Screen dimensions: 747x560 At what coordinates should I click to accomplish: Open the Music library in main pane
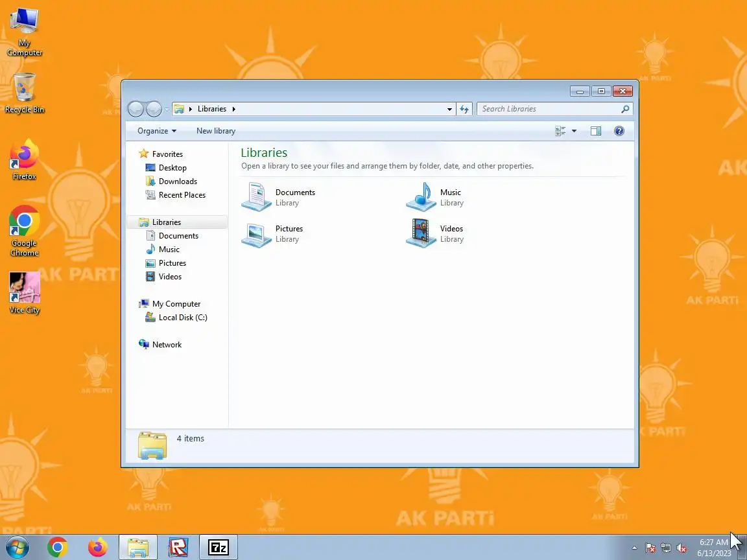[x=435, y=196]
